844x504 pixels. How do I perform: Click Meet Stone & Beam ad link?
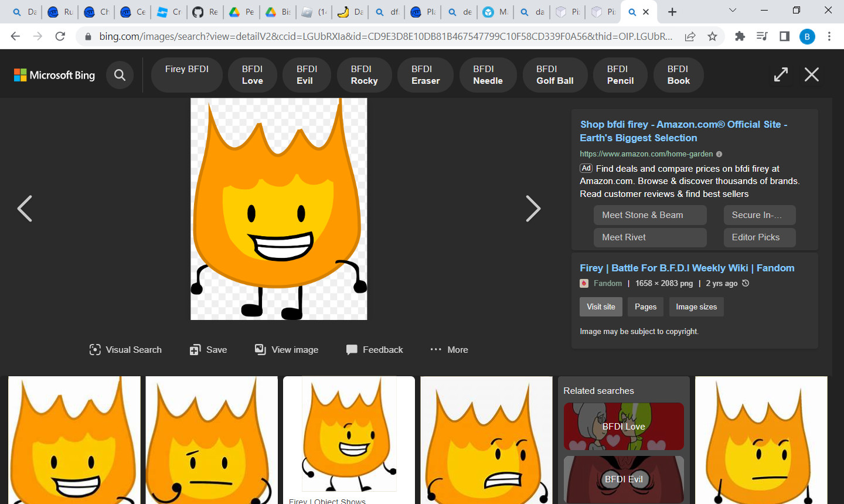pyautogui.click(x=650, y=215)
